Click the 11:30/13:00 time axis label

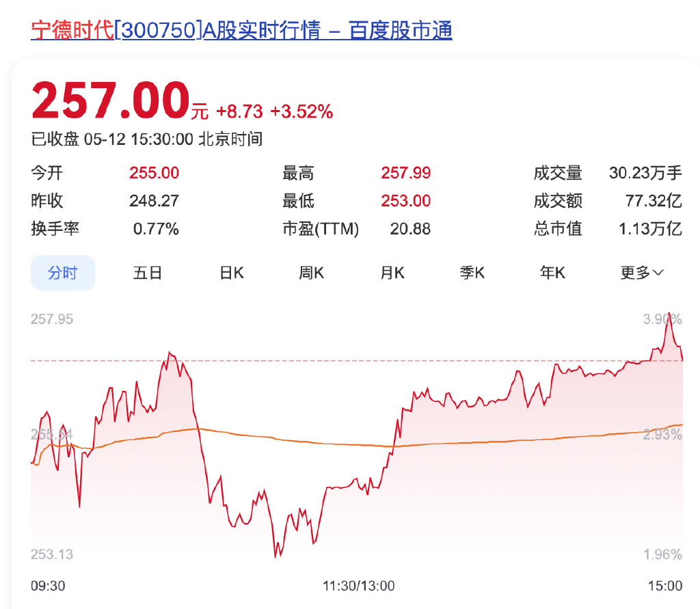358,585
